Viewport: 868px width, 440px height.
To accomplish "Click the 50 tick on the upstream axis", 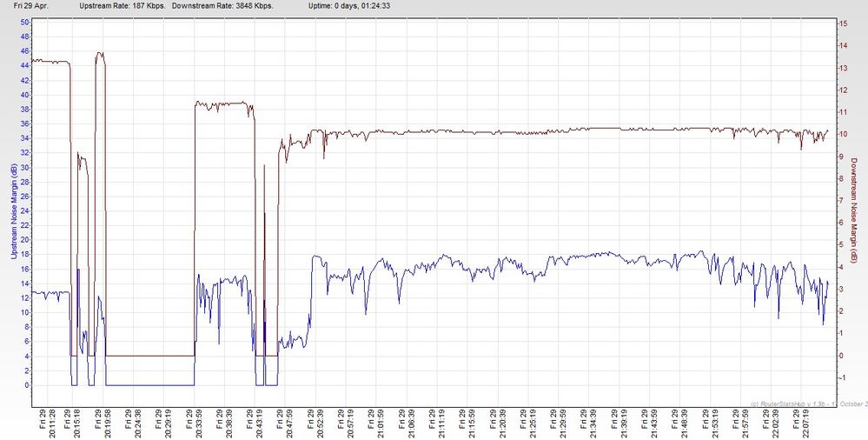I will tap(25, 23).
